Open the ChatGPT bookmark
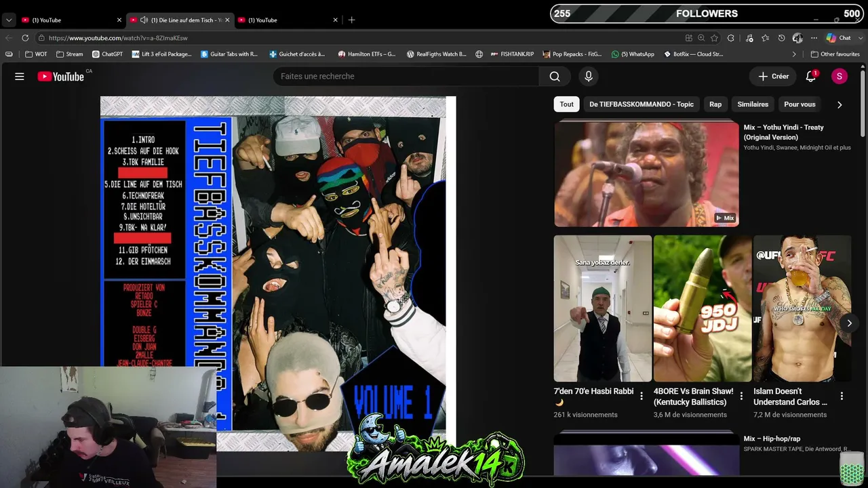Image resolution: width=868 pixels, height=488 pixels. click(107, 54)
